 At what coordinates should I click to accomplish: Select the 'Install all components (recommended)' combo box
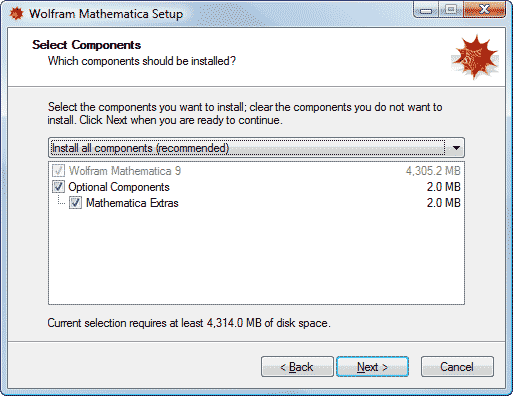click(x=256, y=148)
